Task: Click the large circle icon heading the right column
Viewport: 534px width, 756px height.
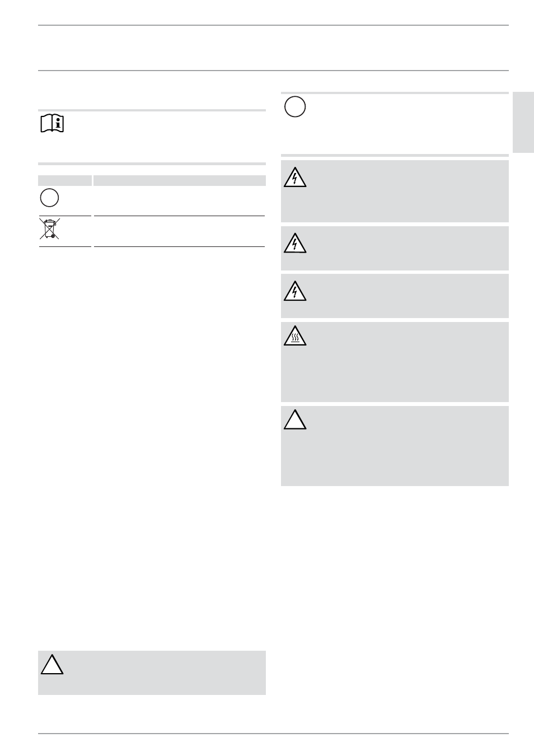Action: click(295, 106)
